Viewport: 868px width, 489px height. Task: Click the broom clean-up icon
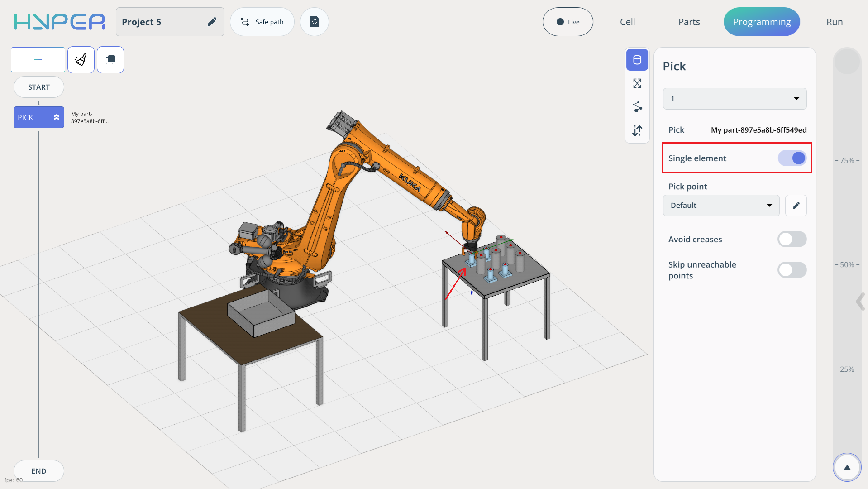click(x=81, y=60)
